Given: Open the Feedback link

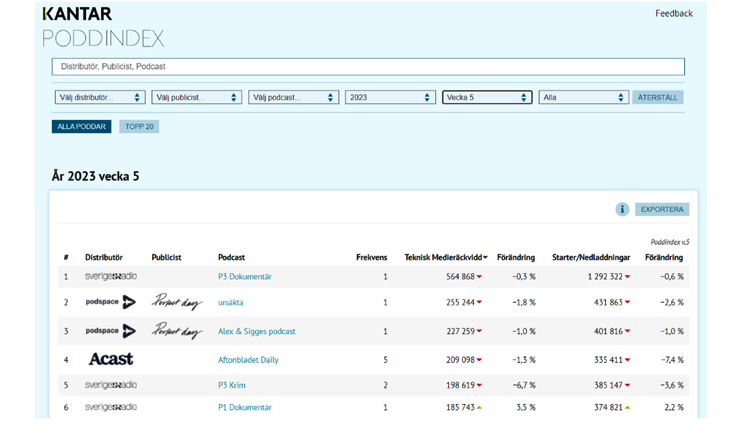Looking at the screenshot, I should coord(673,13).
